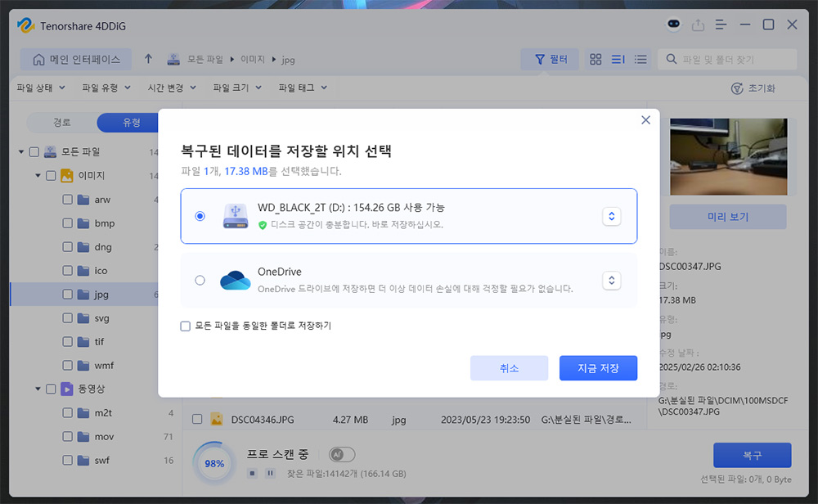Select the m2t folder in tree
Image resolution: width=818 pixels, height=504 pixels.
coord(103,412)
